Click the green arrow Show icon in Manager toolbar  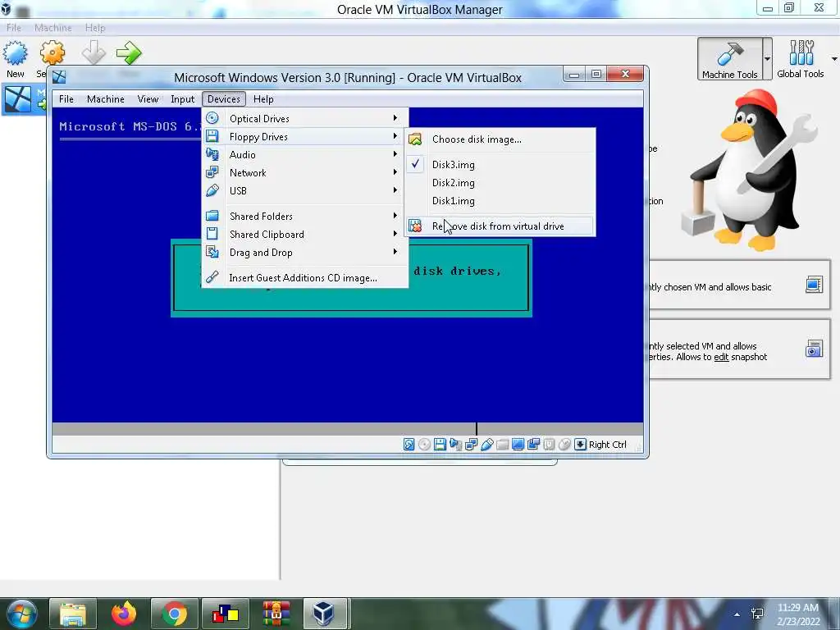129,52
